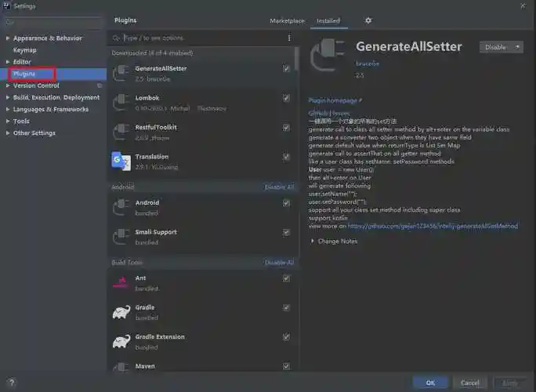Disable the Smali Support plugin checkbox
The image size is (536, 392).
pos(286,232)
